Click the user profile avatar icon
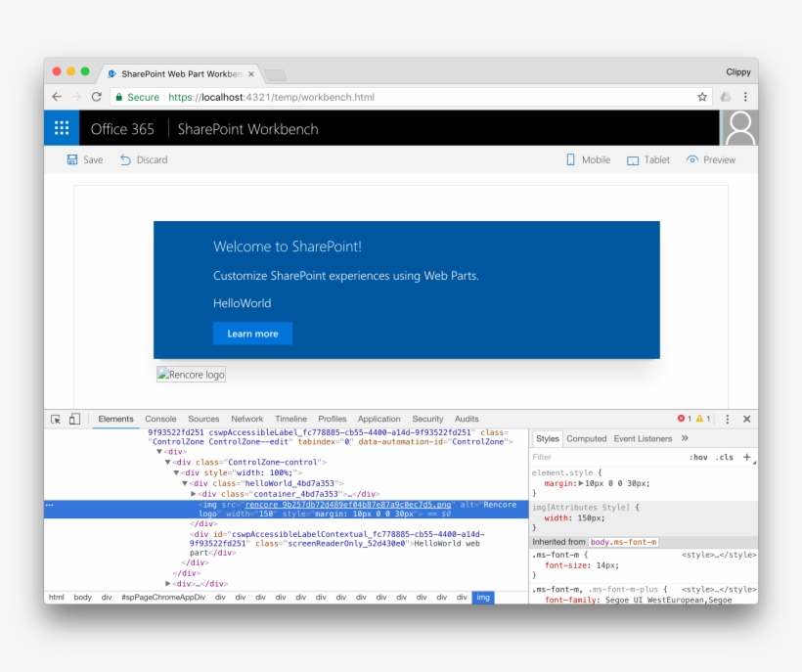802x672 pixels. (739, 128)
